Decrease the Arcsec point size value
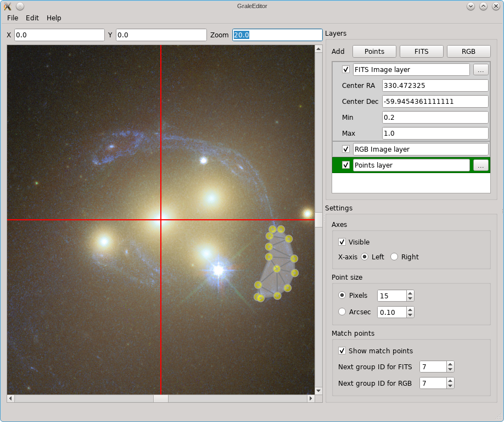Viewport: 504px width, 422px height. [x=410, y=315]
